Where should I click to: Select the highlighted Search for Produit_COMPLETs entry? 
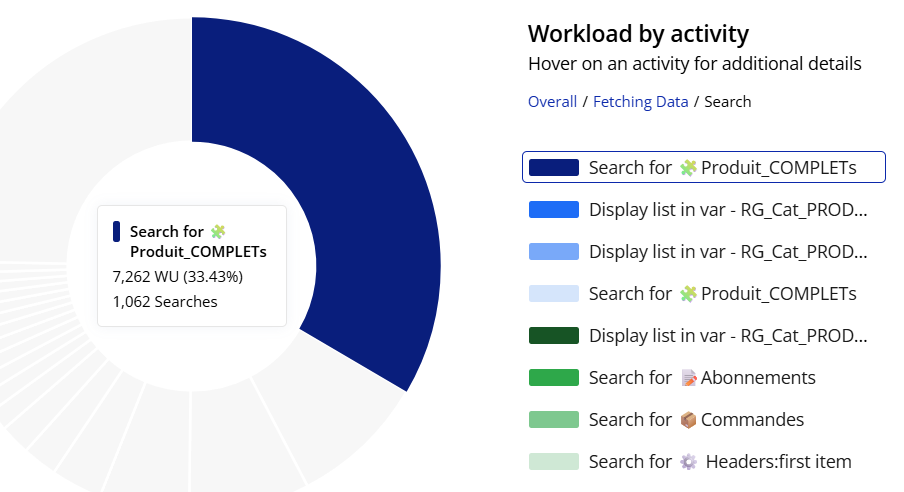tap(703, 167)
